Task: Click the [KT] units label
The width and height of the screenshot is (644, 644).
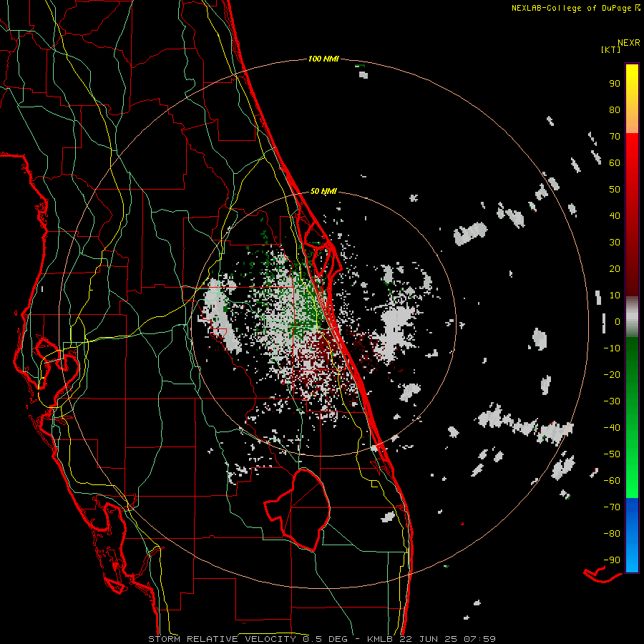Action: pyautogui.click(x=611, y=49)
